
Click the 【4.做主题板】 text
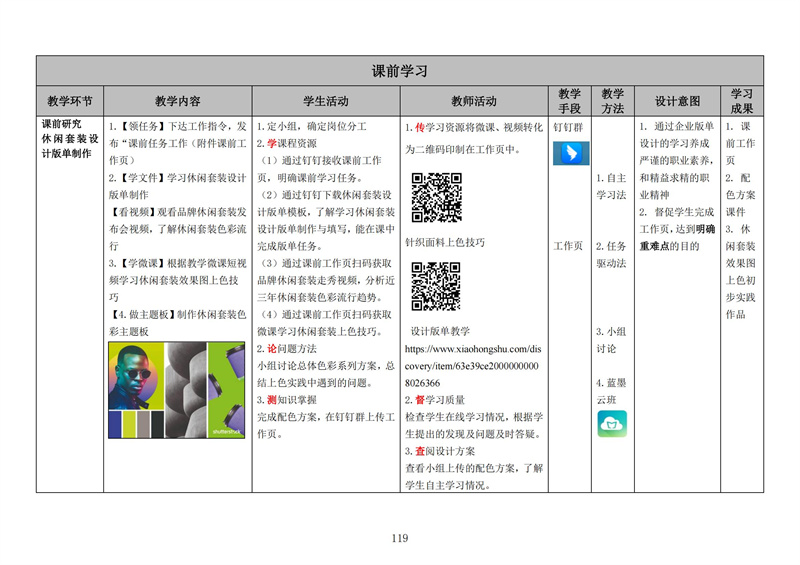pos(142,314)
